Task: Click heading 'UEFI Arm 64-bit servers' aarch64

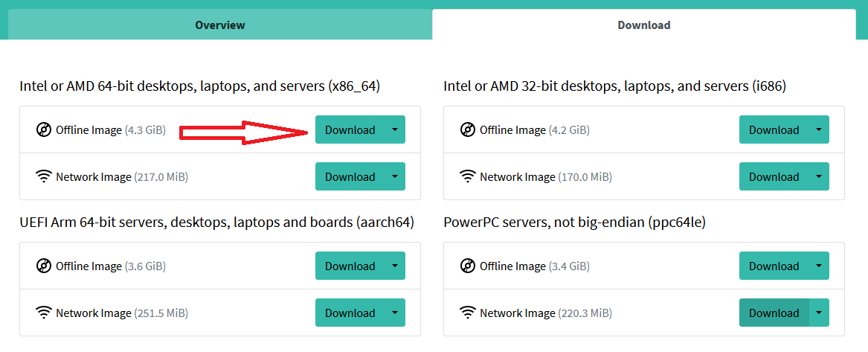Action: tap(217, 223)
